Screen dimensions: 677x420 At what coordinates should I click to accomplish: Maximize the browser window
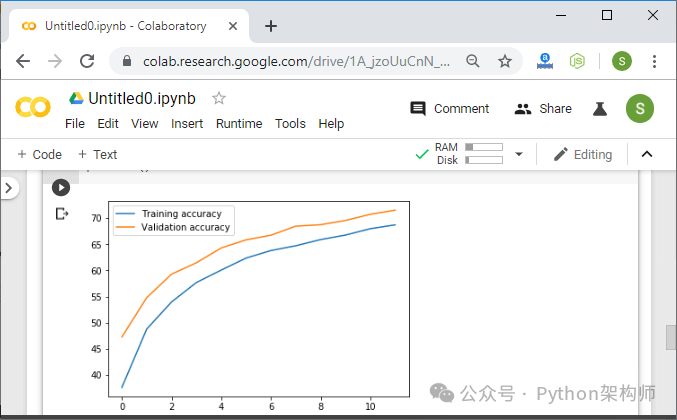click(607, 16)
